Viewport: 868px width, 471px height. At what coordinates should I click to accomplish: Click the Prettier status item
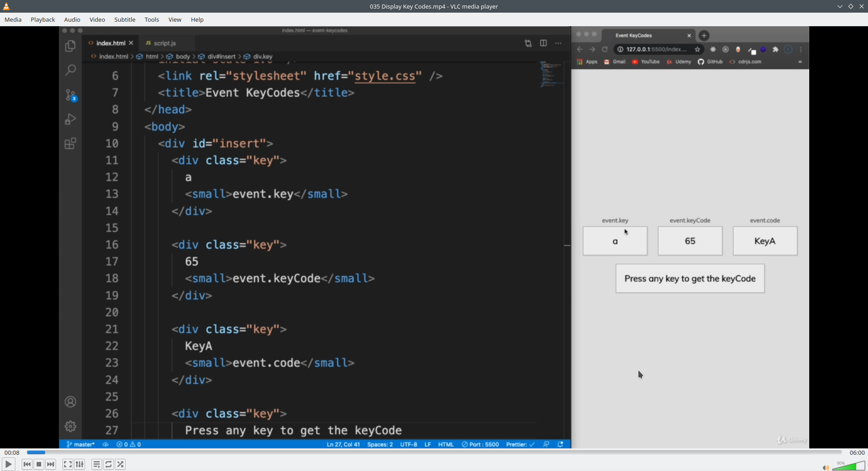point(521,444)
